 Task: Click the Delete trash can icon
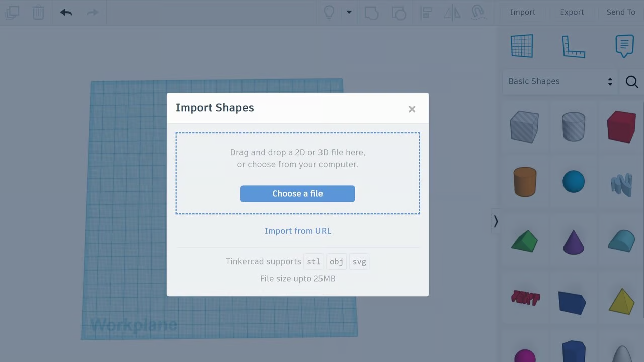[x=38, y=12]
